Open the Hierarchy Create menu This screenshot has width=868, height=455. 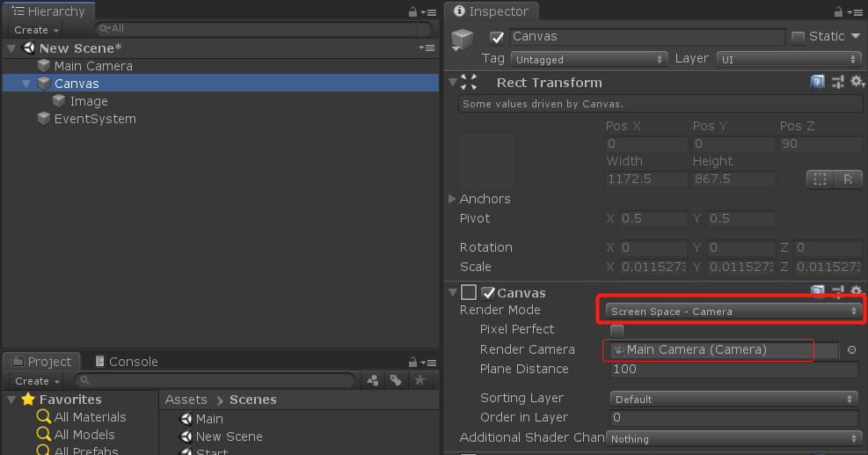click(36, 30)
